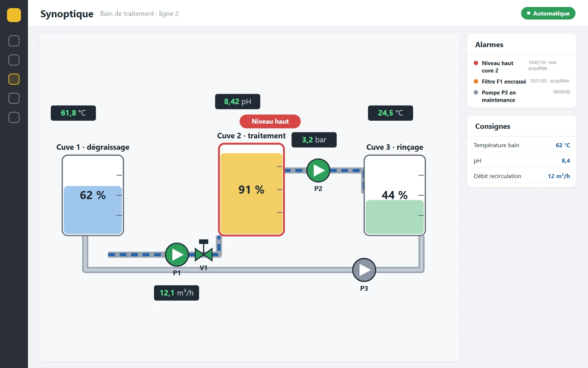Open the first sidebar navigation icon
The width and height of the screenshot is (588, 368).
point(14,41)
